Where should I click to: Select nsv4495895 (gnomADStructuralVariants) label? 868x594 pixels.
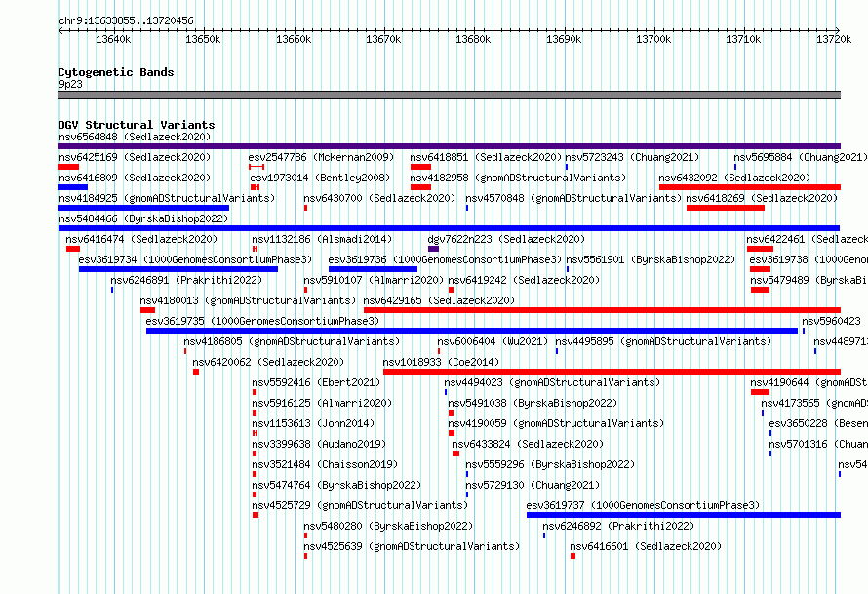[663, 341]
